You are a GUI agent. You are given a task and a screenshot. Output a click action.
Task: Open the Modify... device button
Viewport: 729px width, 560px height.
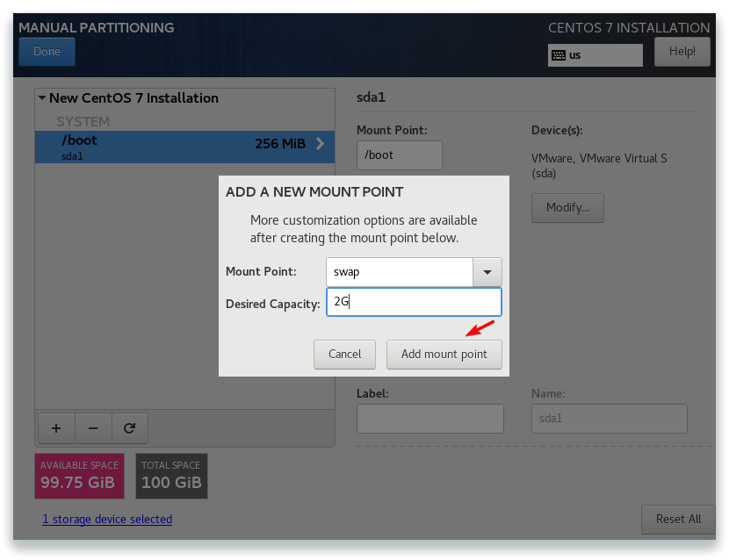click(567, 208)
